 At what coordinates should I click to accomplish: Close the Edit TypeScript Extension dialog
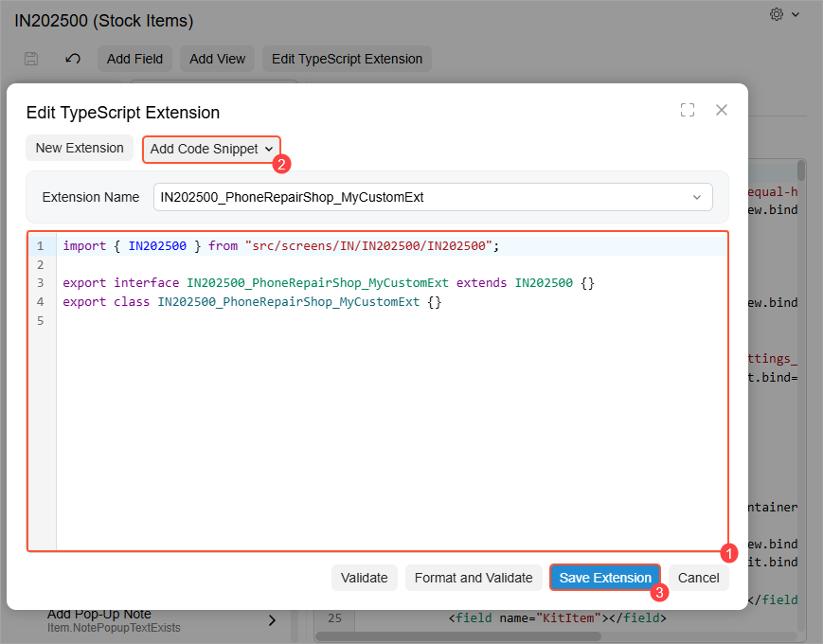tap(722, 110)
